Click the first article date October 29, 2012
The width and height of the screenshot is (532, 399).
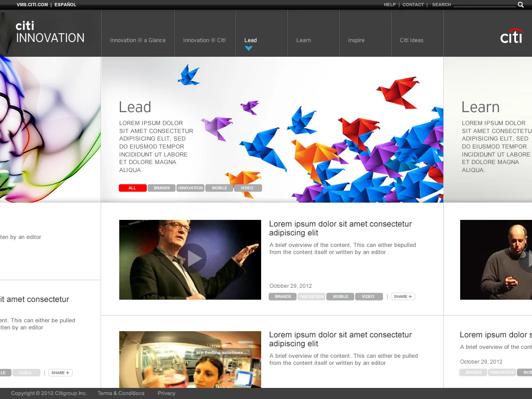pos(291,286)
